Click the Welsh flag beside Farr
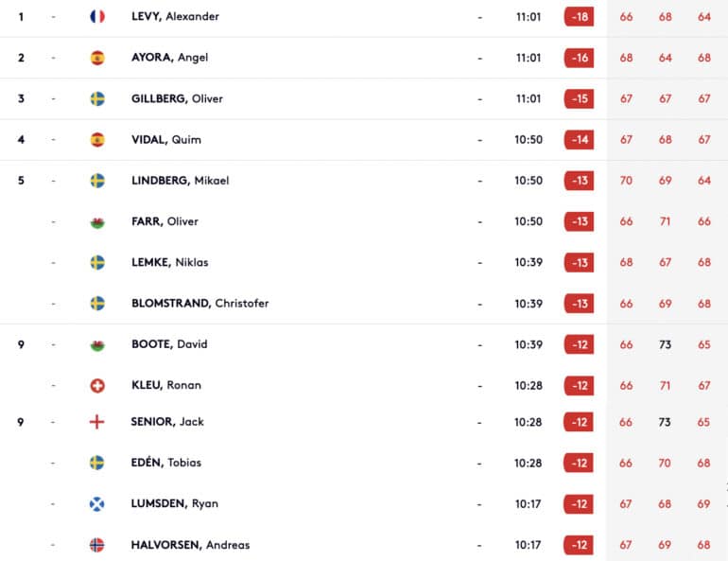 [x=97, y=222]
